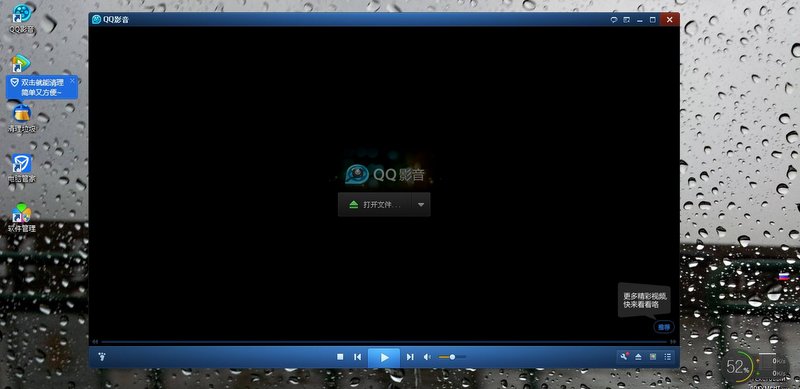800x389 pixels.
Task: Open the wrench toolbox icon
Action: (x=624, y=357)
